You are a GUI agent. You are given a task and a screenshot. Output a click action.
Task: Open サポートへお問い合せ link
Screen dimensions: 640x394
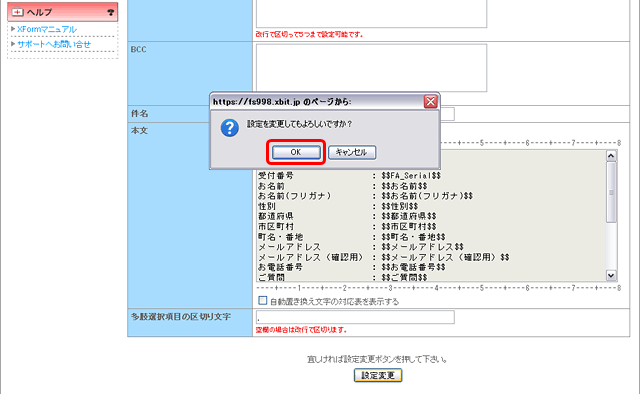[54, 44]
